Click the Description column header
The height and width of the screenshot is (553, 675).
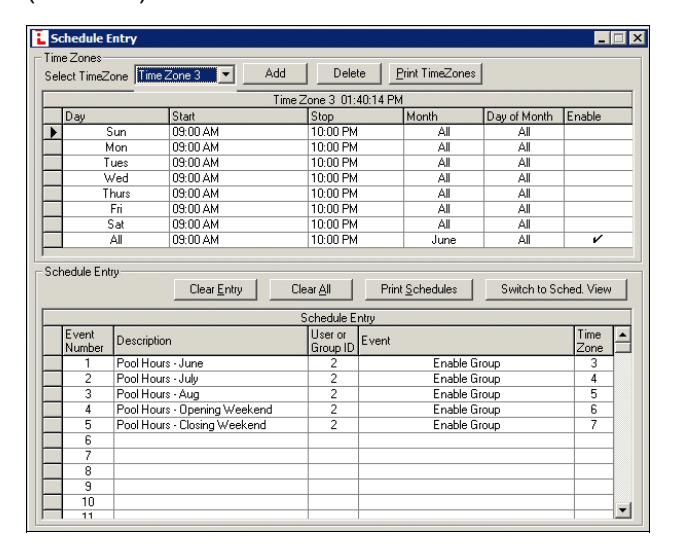[x=211, y=341]
